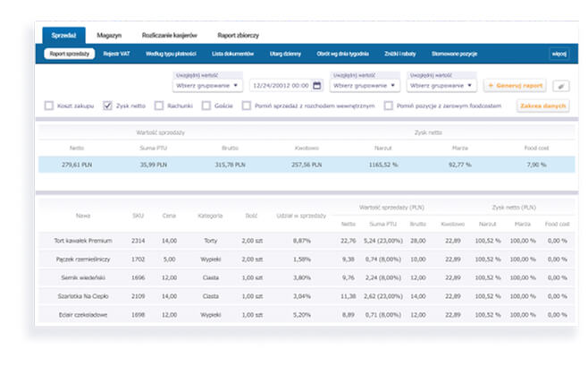
Task: Select the Tort kawałek Premium row
Action: pos(307,241)
